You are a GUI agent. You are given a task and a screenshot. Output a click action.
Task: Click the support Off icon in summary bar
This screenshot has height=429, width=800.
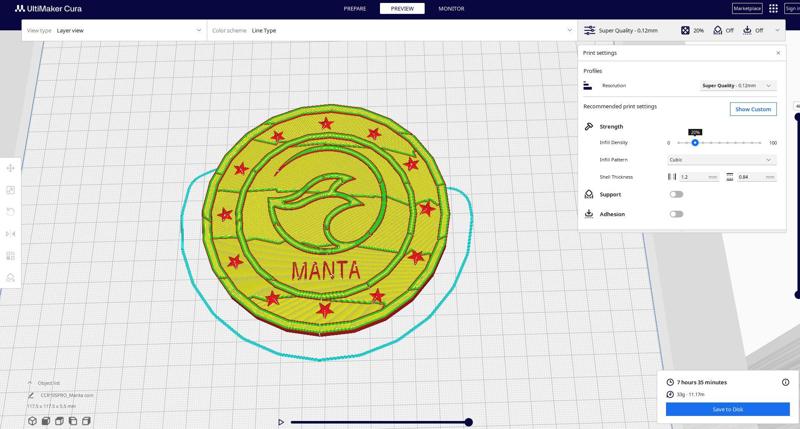pyautogui.click(x=717, y=31)
